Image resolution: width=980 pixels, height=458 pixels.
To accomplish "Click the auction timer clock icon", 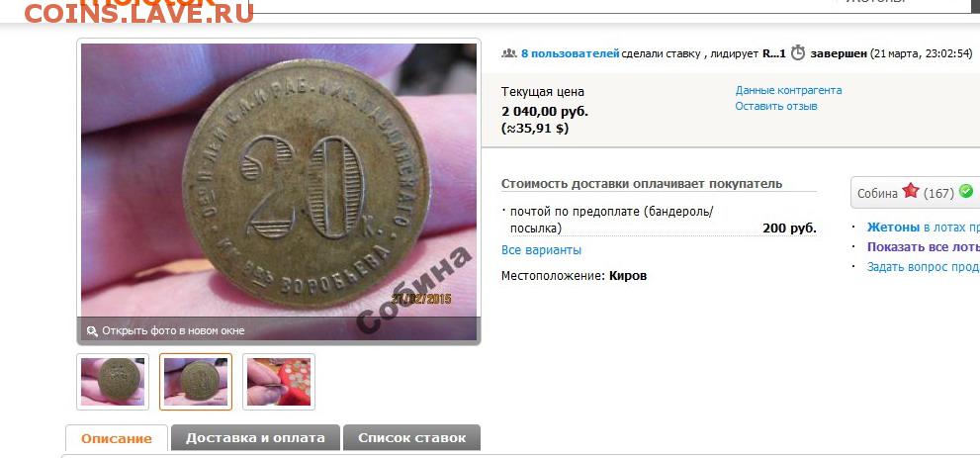I will pyautogui.click(x=797, y=53).
